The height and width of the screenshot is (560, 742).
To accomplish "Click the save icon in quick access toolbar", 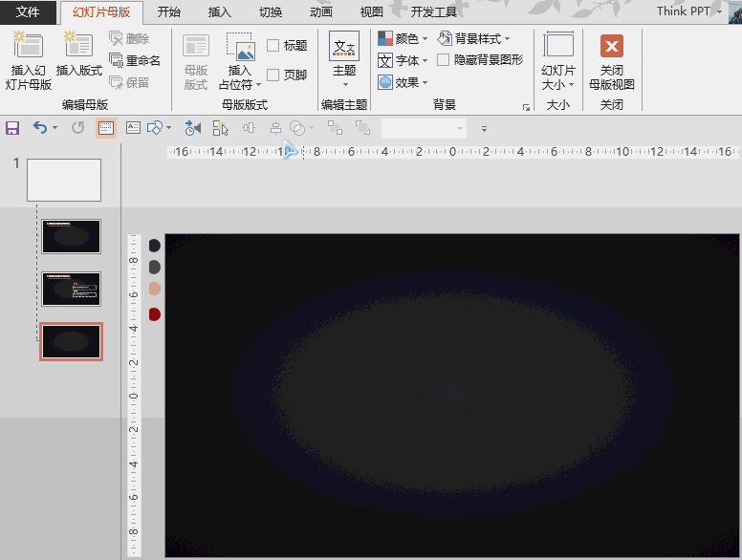I will (12, 128).
